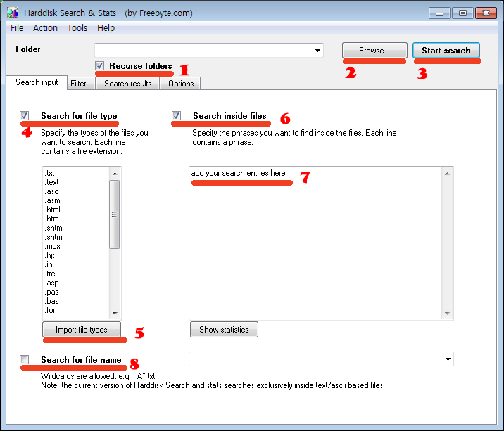The width and height of the screenshot is (504, 431).
Task: Select the .hjt file extension entry
Action: tap(49, 255)
